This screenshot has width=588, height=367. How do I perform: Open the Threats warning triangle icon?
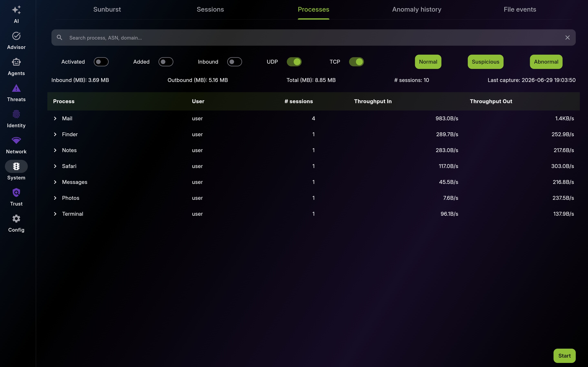pyautogui.click(x=16, y=88)
